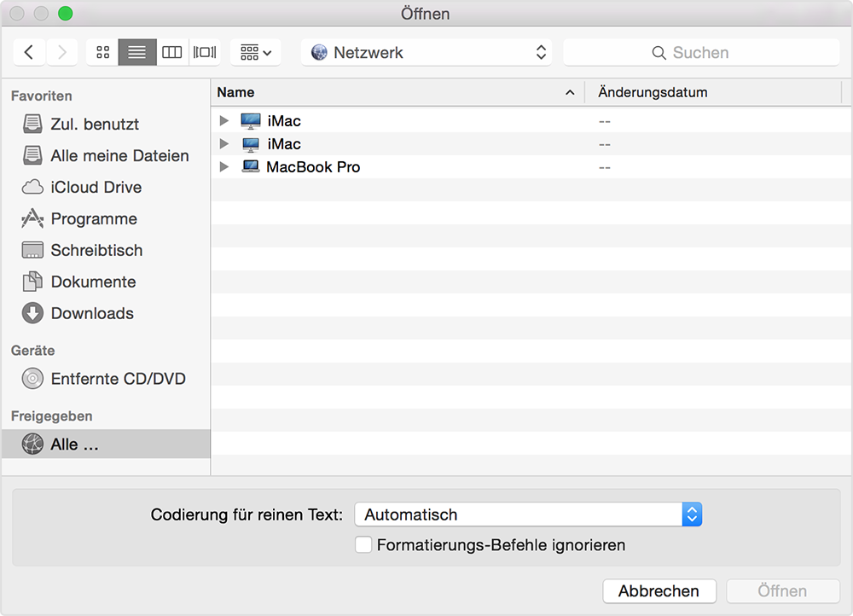Select Zul. benutzt in sidebar
This screenshot has height=616, width=853.
[x=106, y=124]
